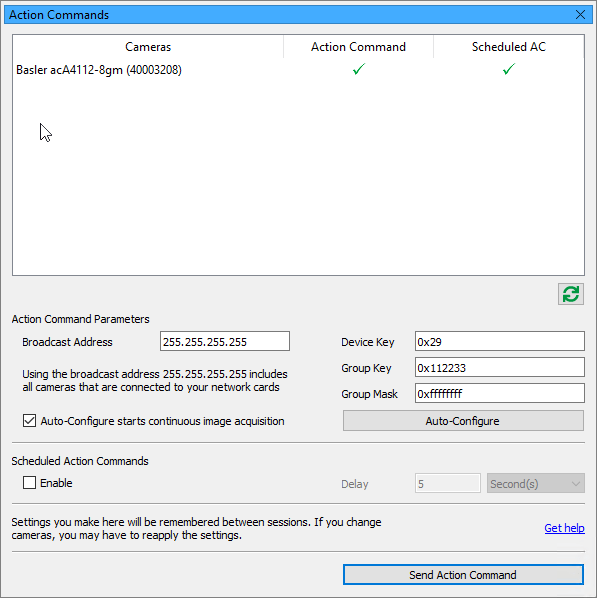Screen dimensions: 597x598
Task: Click Send Action Command button
Action: click(x=463, y=574)
